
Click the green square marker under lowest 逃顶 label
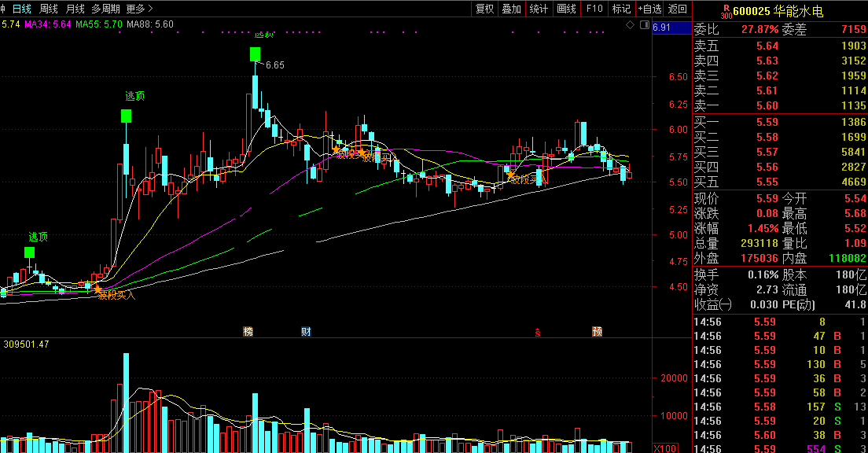[29, 252]
